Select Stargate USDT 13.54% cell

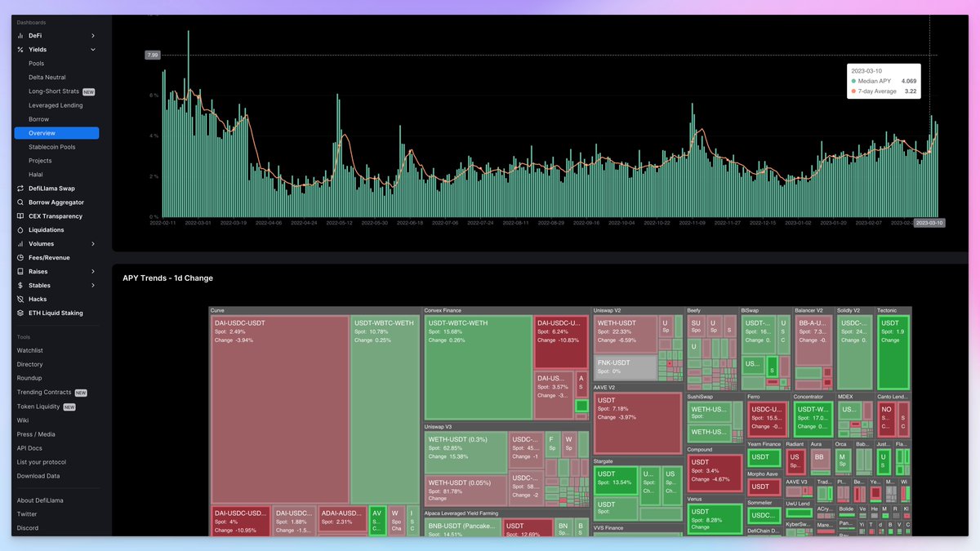(x=616, y=479)
